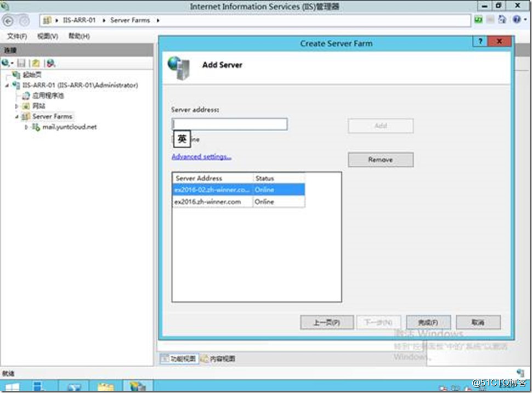Click the Server address input field
Viewport: 532px width, 393px height.
(x=230, y=124)
